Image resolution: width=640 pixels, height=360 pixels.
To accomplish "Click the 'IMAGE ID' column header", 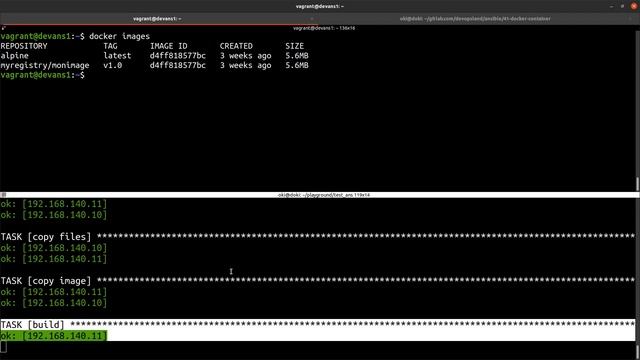I will (169, 46).
